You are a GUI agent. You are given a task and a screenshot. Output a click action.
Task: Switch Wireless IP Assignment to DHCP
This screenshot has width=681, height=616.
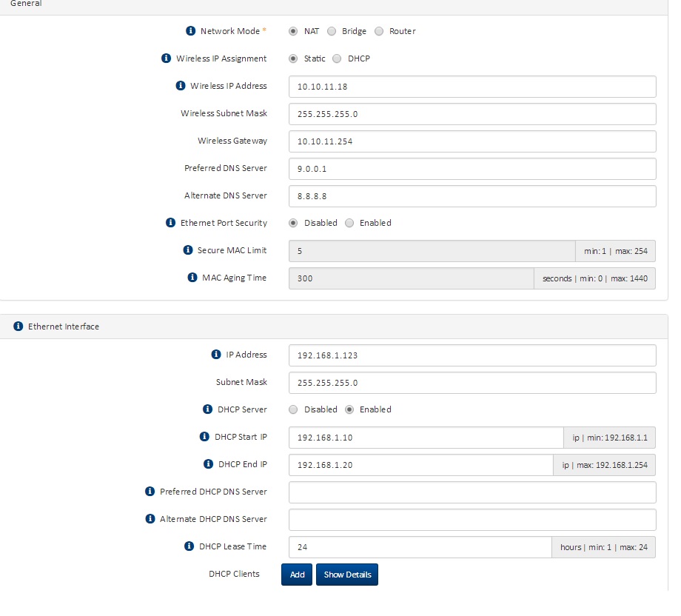pyautogui.click(x=337, y=58)
